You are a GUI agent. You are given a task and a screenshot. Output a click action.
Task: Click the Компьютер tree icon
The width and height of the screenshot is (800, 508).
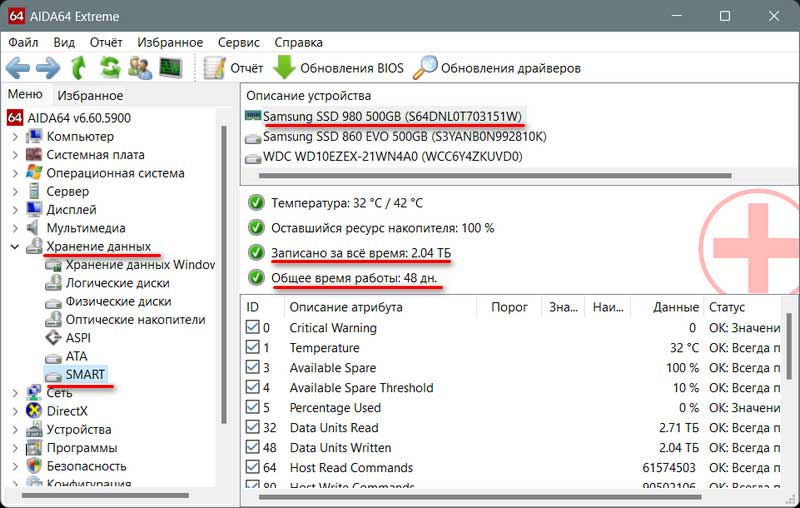click(34, 136)
